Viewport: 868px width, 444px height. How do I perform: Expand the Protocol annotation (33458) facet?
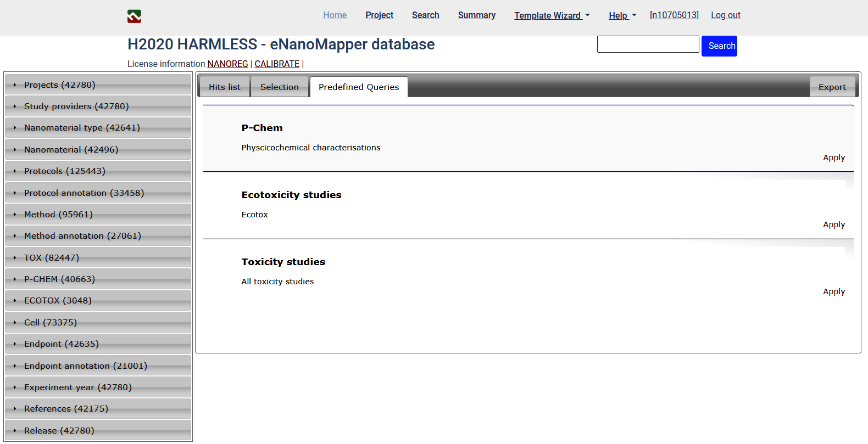(98, 193)
